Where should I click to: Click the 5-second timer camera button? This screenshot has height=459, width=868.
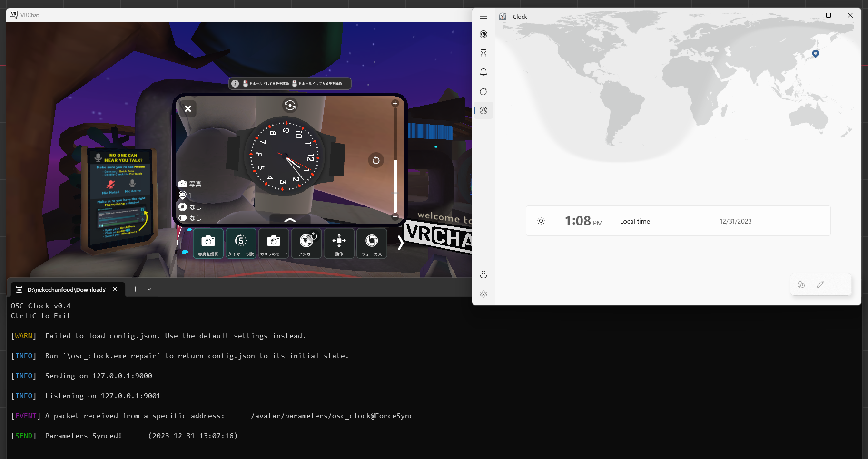point(241,244)
